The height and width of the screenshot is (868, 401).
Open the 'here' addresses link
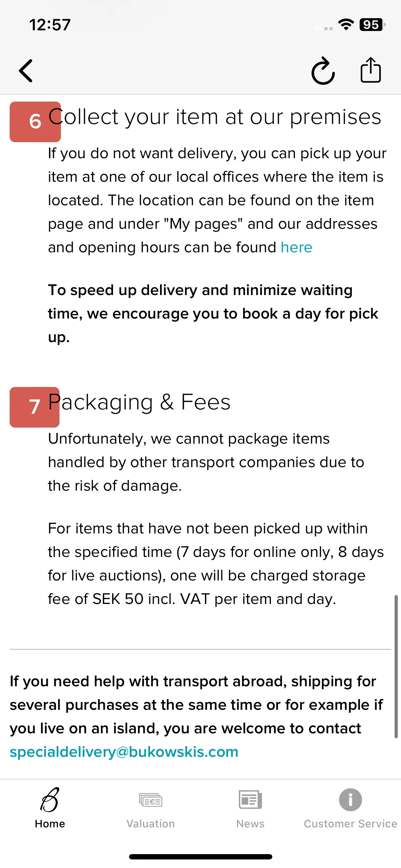(296, 247)
